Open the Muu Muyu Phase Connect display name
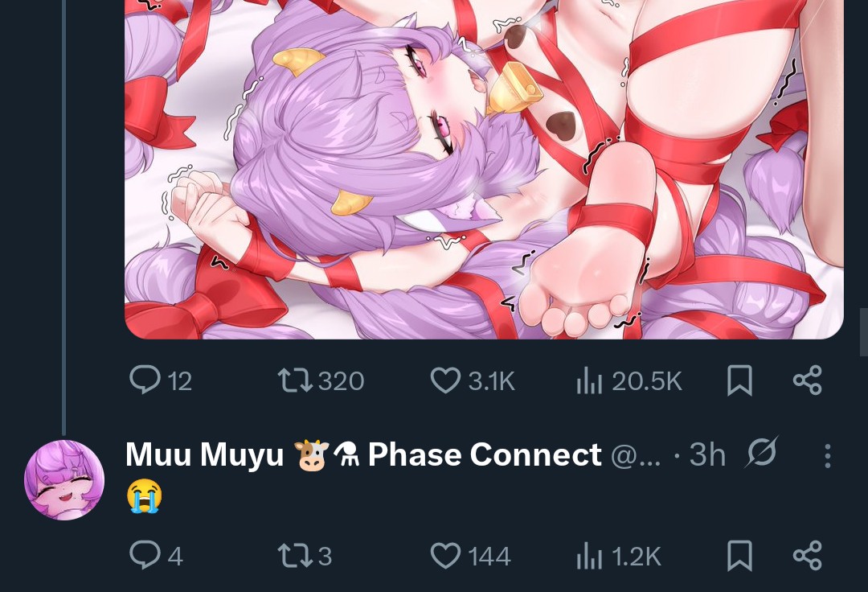Screen dimensions: 868x592 363,454
